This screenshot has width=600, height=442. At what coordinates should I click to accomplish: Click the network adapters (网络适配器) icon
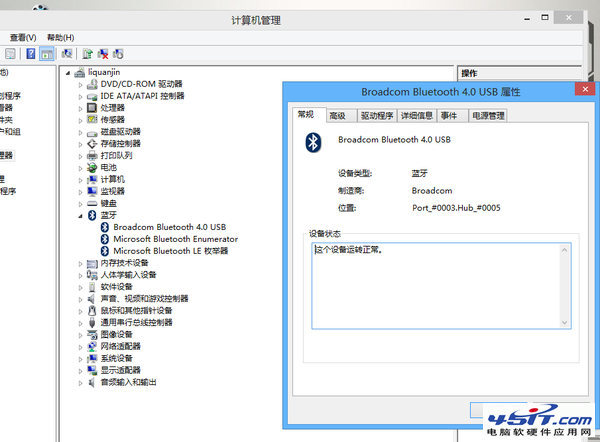[92, 346]
